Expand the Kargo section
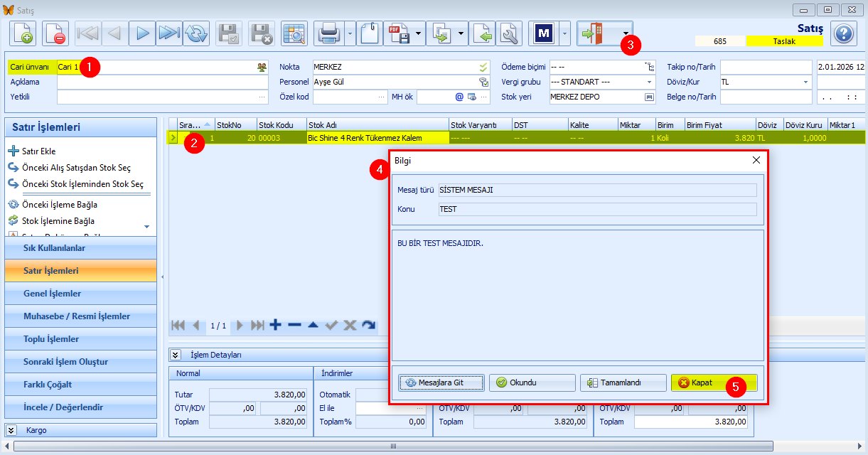Screen dimensions: 868x455 [x=12, y=430]
